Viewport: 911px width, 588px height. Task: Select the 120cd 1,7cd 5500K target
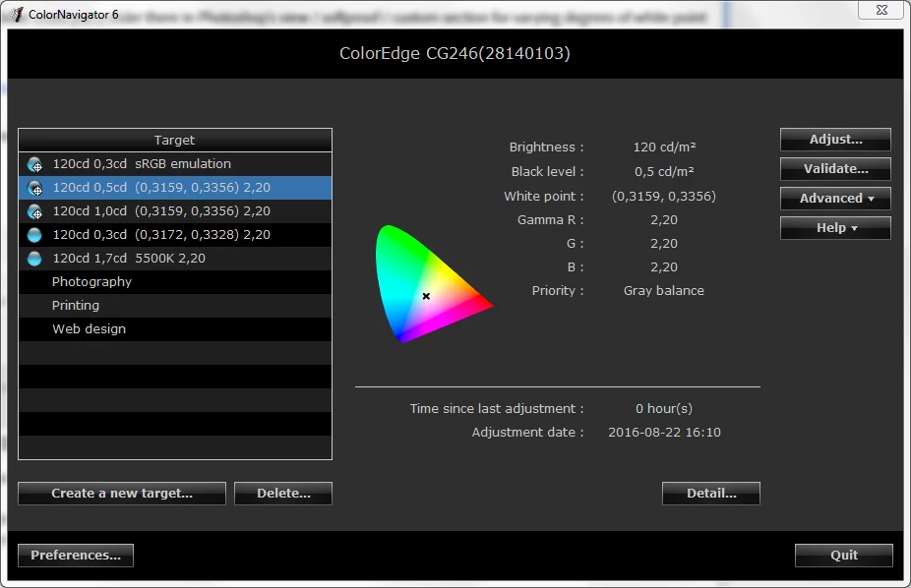coord(175,259)
